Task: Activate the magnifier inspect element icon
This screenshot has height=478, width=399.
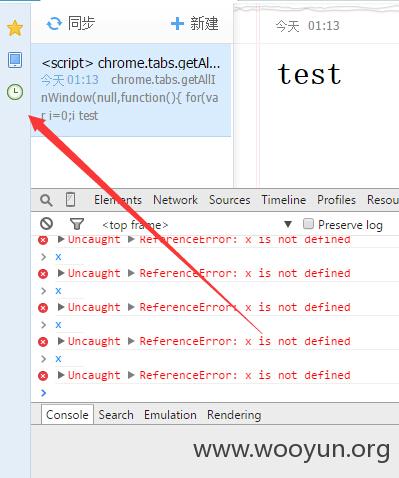Action: pyautogui.click(x=46, y=200)
